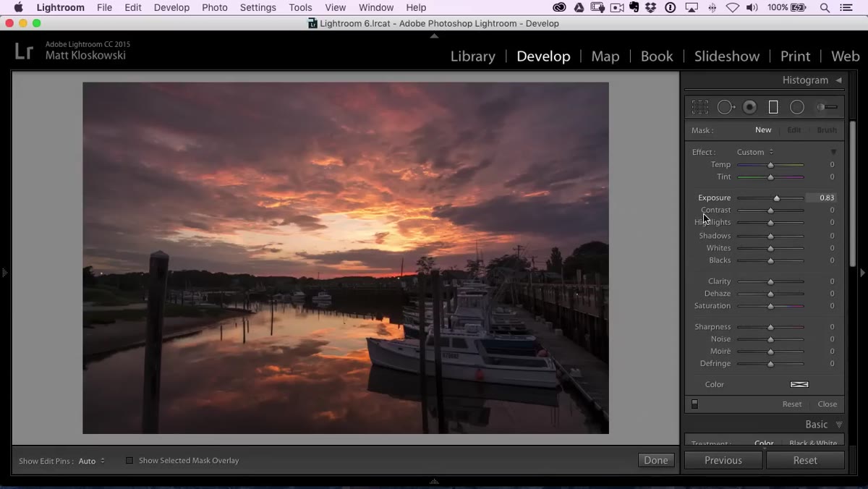Open the mask Color swatch picker
Screen dimensions: 868x489
799,384
